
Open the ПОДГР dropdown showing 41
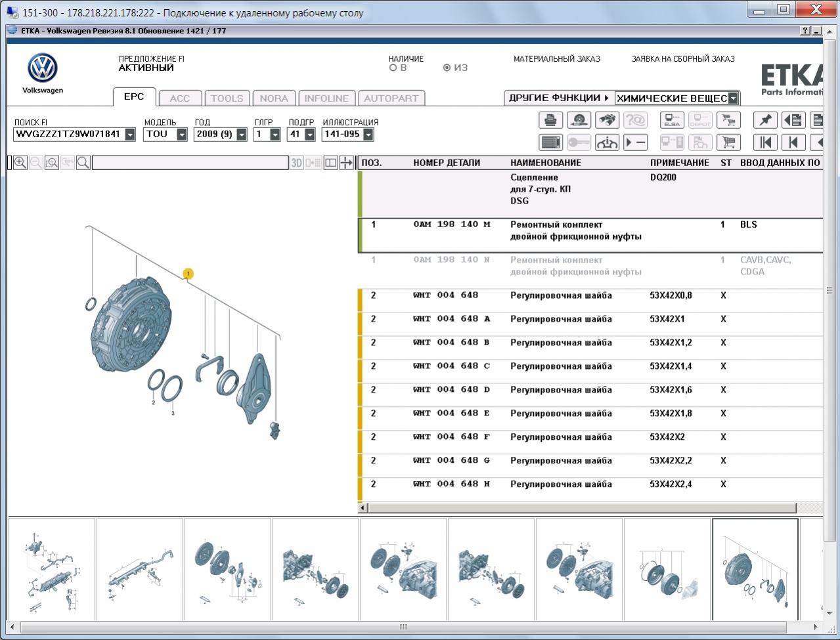[309, 135]
